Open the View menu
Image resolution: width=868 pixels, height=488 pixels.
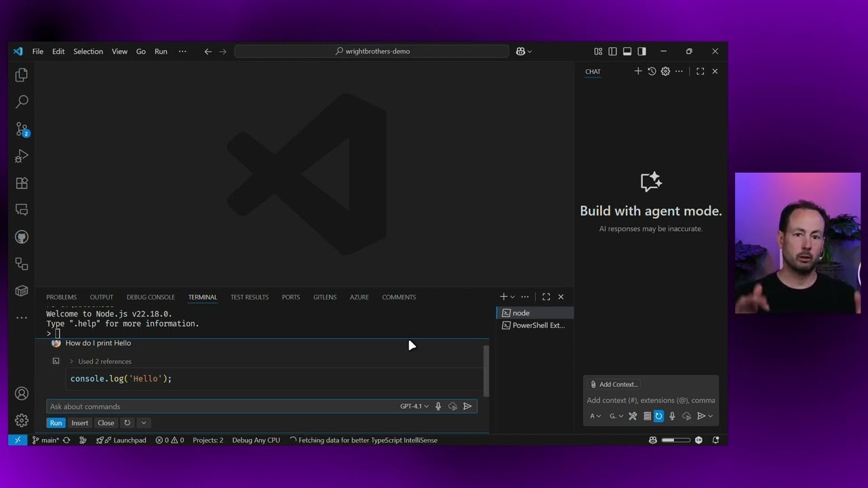point(119,52)
